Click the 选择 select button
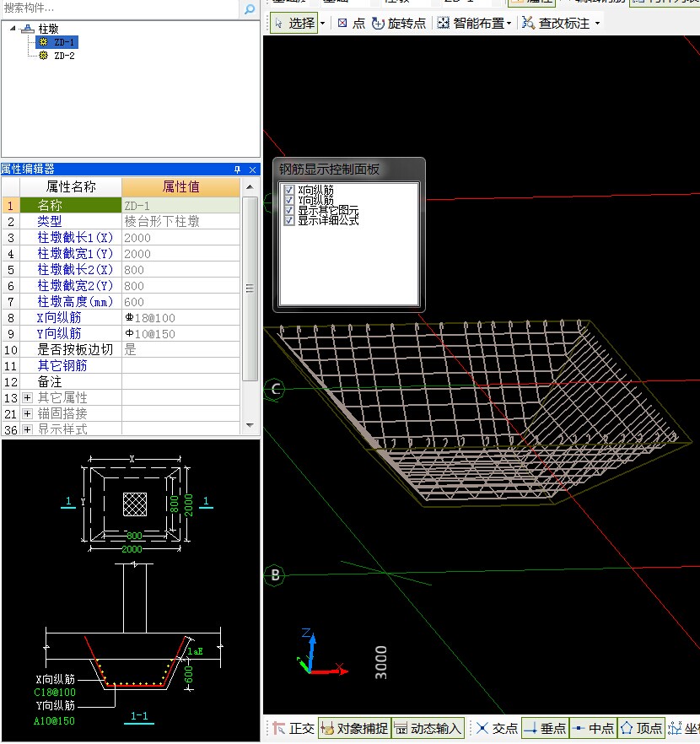 (294, 23)
